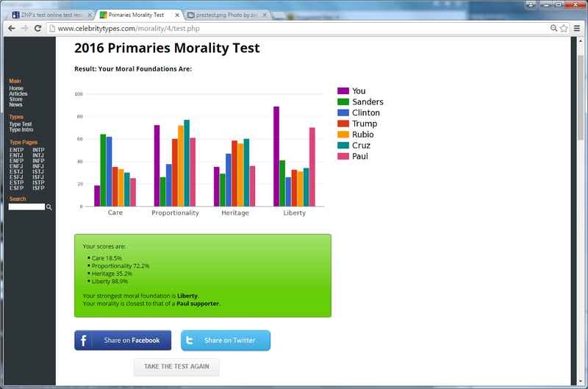Click the green Sanders legend swatch
The width and height of the screenshot is (588, 389).
pos(343,101)
